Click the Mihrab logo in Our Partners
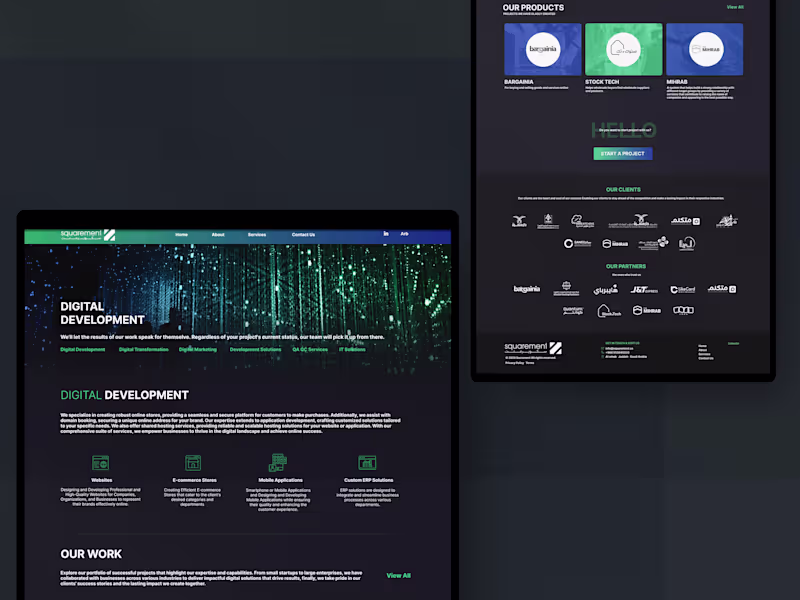800x600 pixels. (646, 310)
